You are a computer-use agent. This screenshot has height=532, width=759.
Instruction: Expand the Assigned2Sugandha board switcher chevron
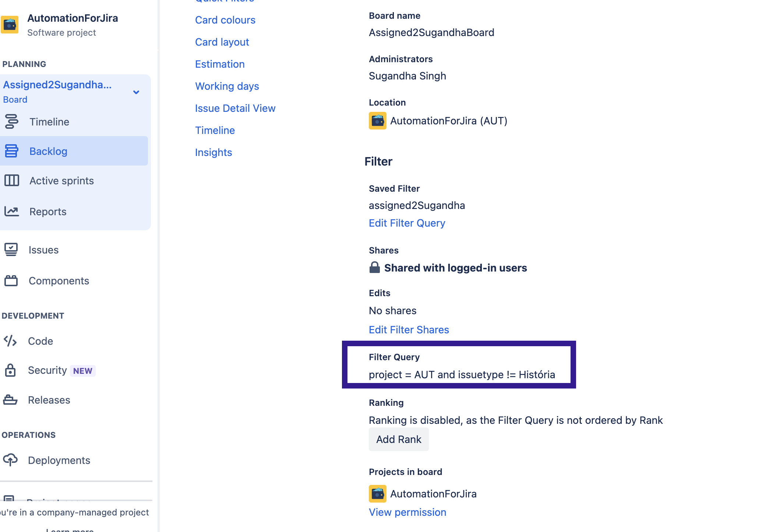pos(136,92)
